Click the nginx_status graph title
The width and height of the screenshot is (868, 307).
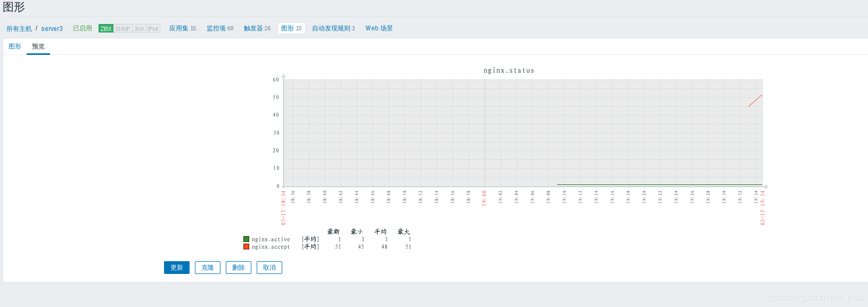click(x=509, y=70)
